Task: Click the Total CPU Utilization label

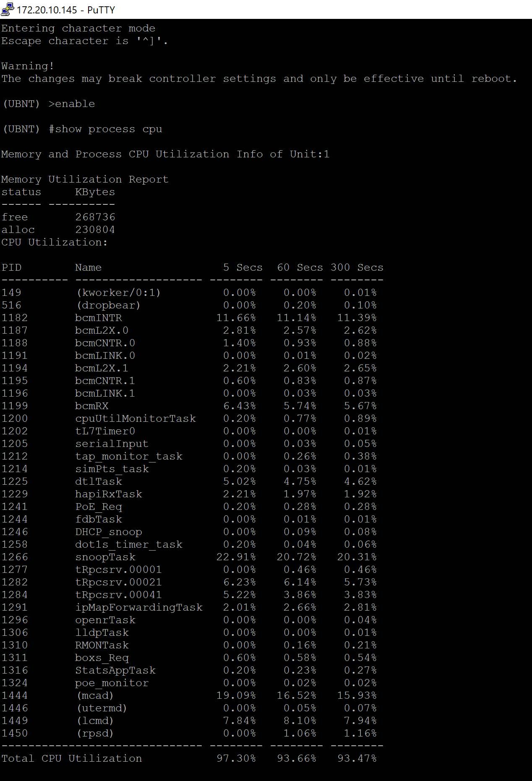Action: tap(72, 759)
